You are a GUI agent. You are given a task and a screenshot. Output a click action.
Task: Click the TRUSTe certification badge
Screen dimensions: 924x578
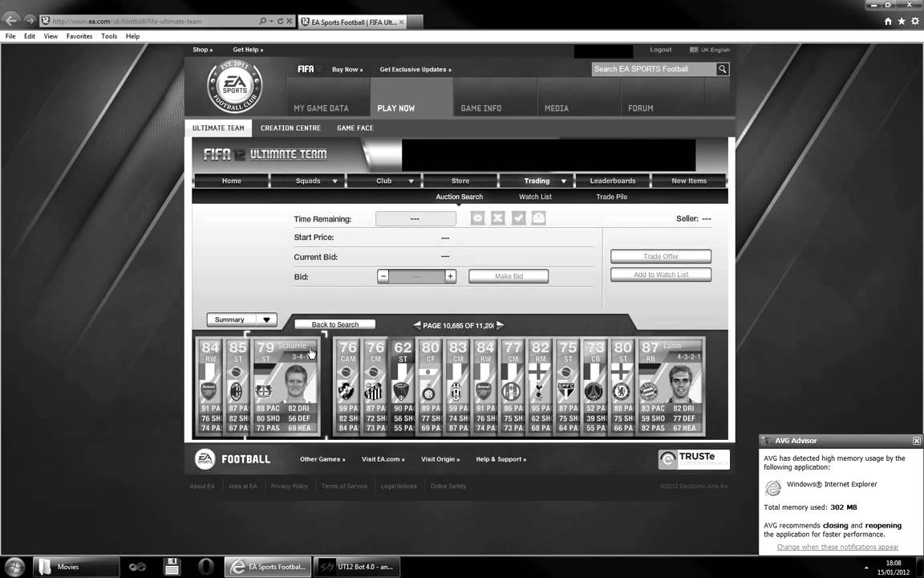[x=694, y=459]
